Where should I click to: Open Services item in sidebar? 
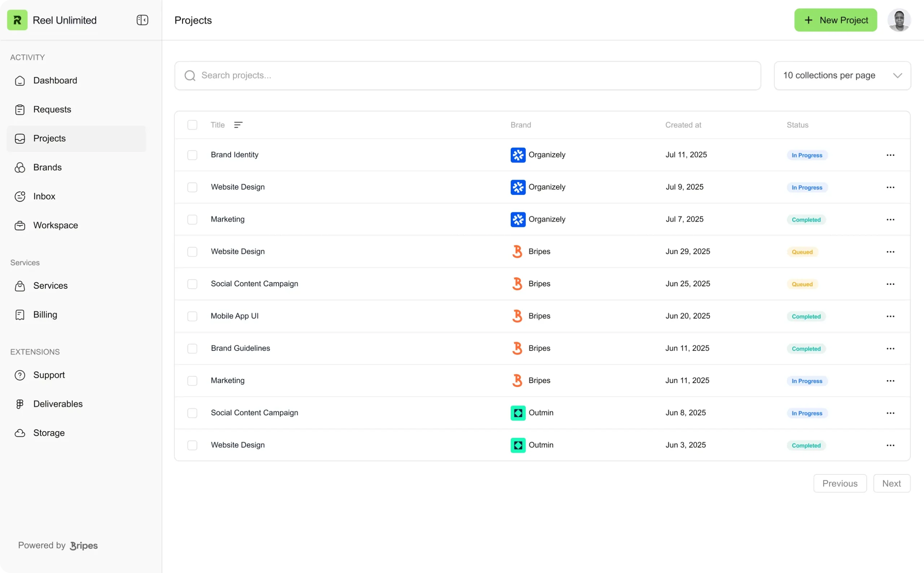coord(76,286)
